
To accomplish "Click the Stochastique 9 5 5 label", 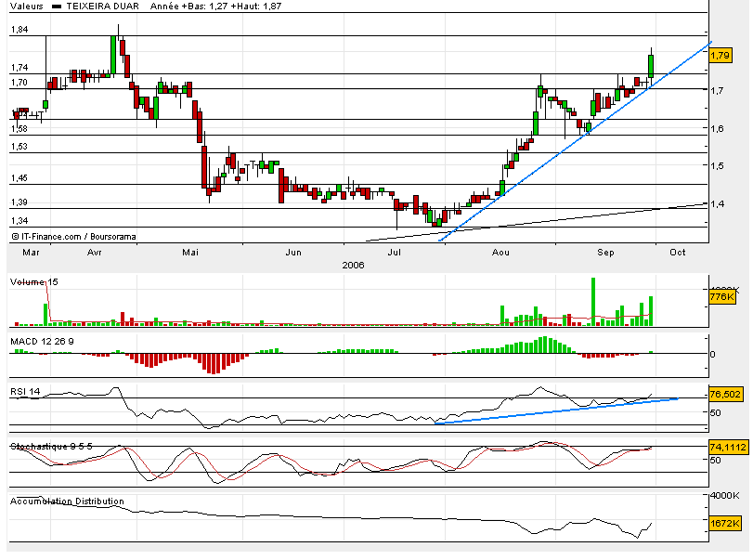I will click(x=51, y=447).
